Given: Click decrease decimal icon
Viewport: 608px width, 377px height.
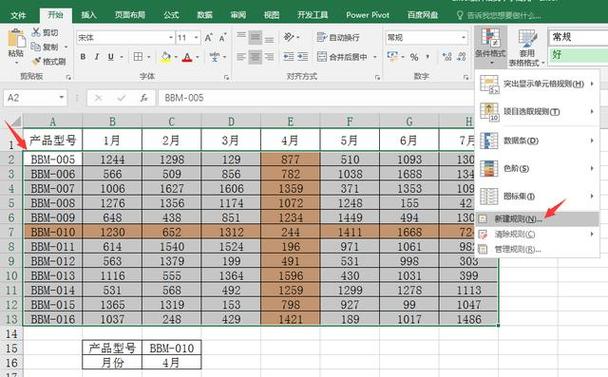Looking at the screenshot, I should pyautogui.click(x=461, y=57).
